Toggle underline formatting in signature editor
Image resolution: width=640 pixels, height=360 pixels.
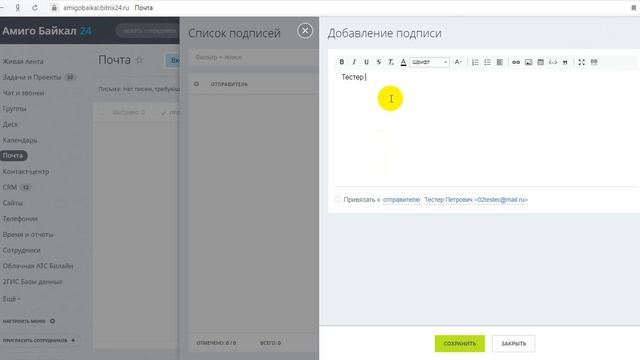(x=366, y=62)
